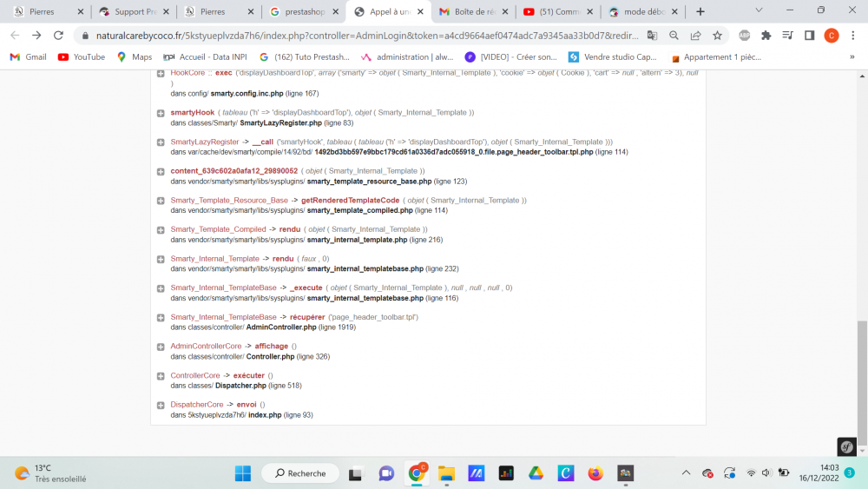Expand the SmartyLazyRegister __call frame

pos(161,142)
